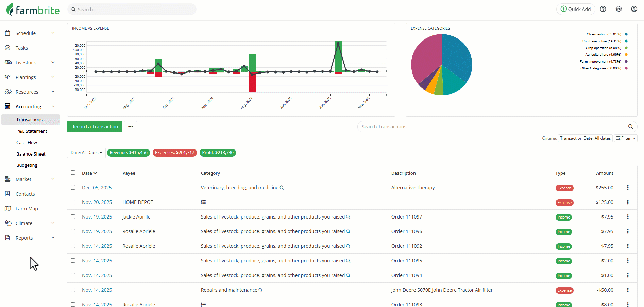Click magnifier next to Repairs and maintenance
This screenshot has width=644, height=307.
pos(261,290)
